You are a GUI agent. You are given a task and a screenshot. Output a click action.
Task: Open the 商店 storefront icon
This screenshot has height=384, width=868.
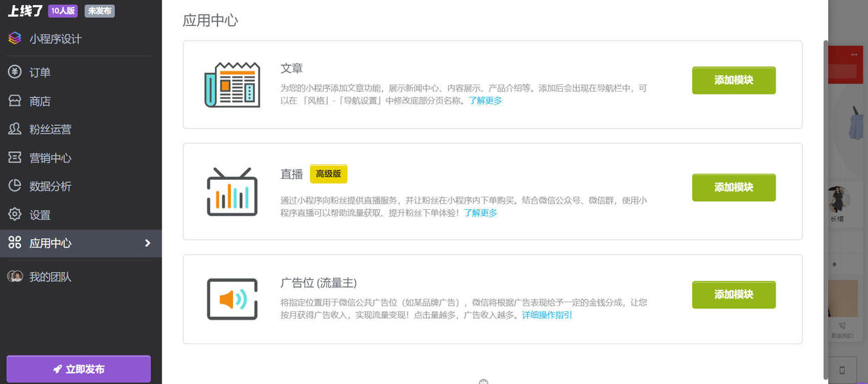(x=15, y=101)
